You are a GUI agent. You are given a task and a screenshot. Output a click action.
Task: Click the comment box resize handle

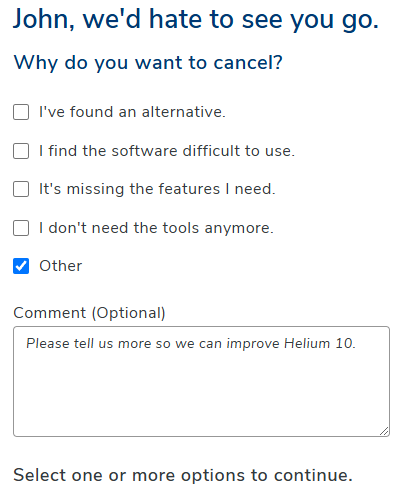pyautogui.click(x=384, y=431)
